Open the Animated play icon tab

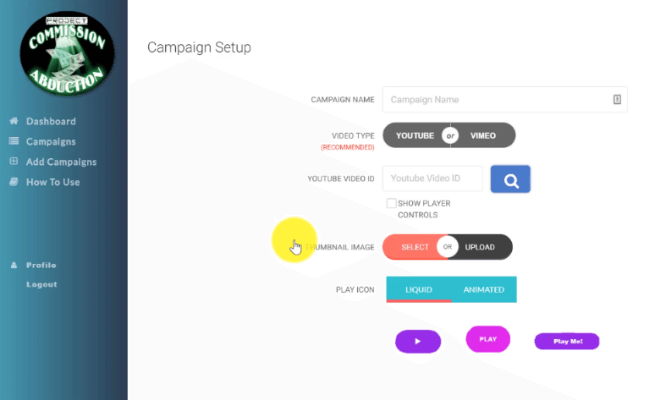point(484,289)
